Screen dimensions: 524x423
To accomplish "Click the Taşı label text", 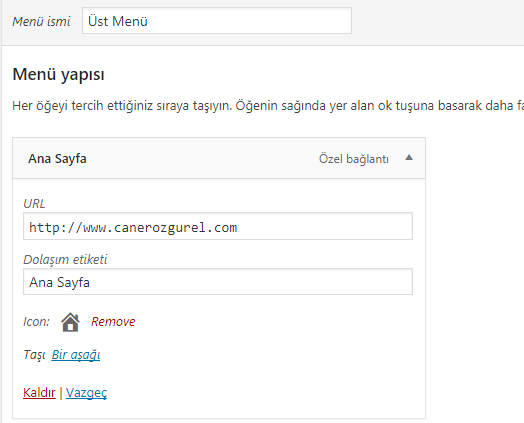I will coord(34,355).
